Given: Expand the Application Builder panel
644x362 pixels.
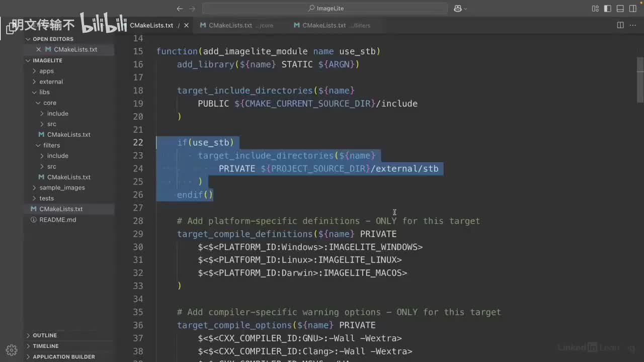Looking at the screenshot, I should 63,356.
